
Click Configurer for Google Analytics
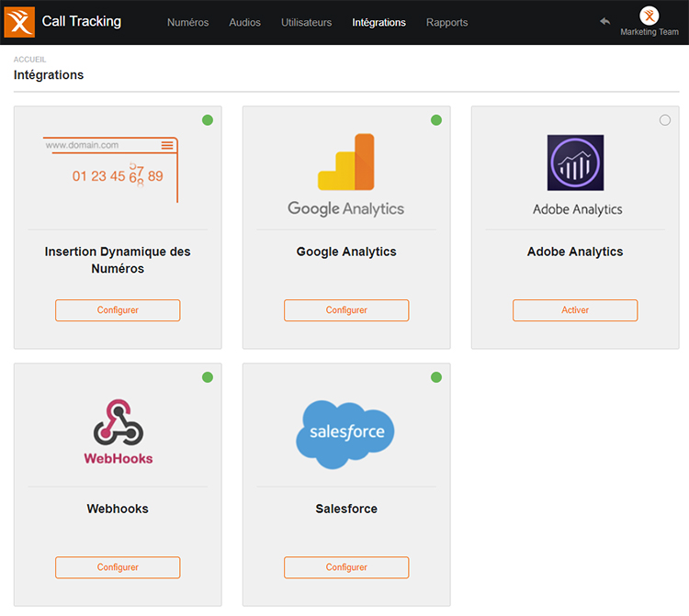pos(346,310)
